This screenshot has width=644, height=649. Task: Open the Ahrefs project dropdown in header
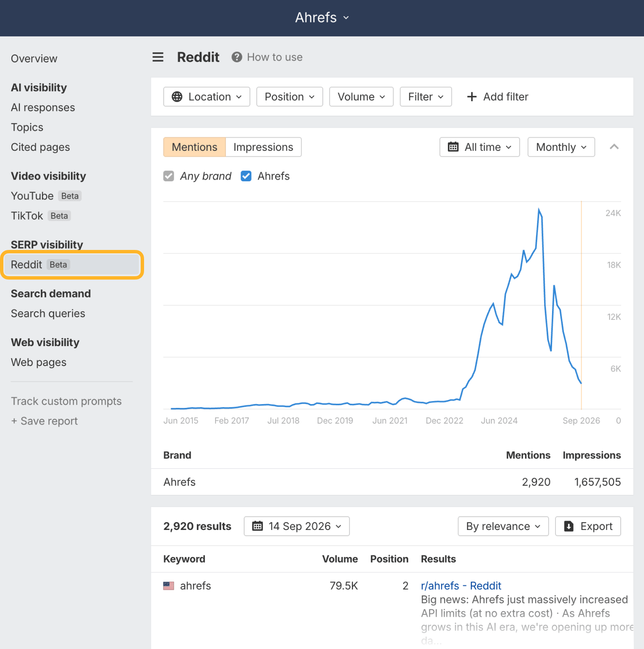[322, 17]
